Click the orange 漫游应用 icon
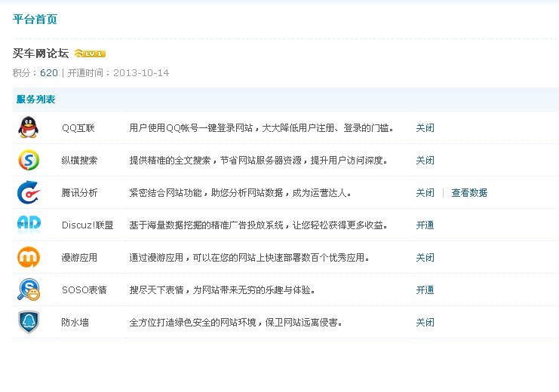Screen dimensions: 559x392 pos(29,257)
